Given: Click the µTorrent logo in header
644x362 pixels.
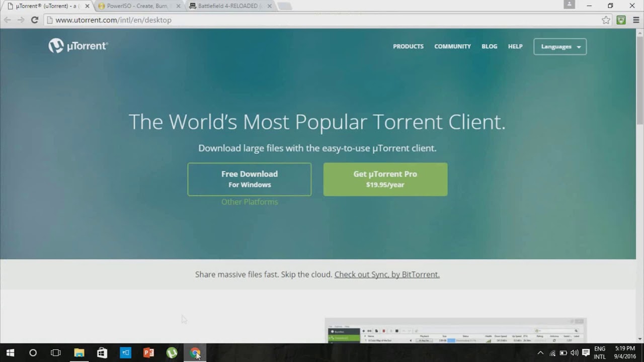Looking at the screenshot, I should pos(78,46).
